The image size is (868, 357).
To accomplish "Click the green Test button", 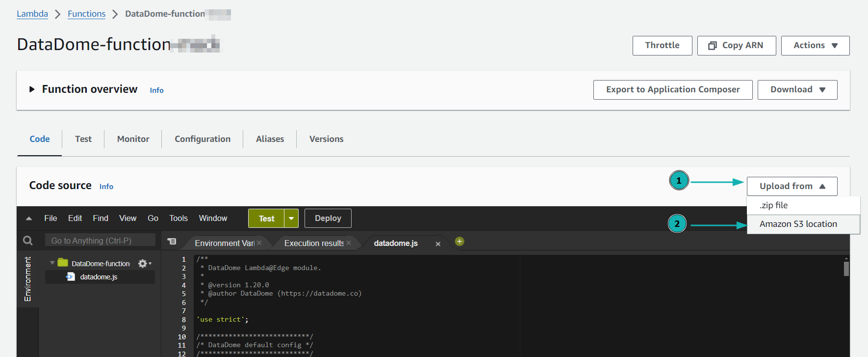I will point(266,219).
